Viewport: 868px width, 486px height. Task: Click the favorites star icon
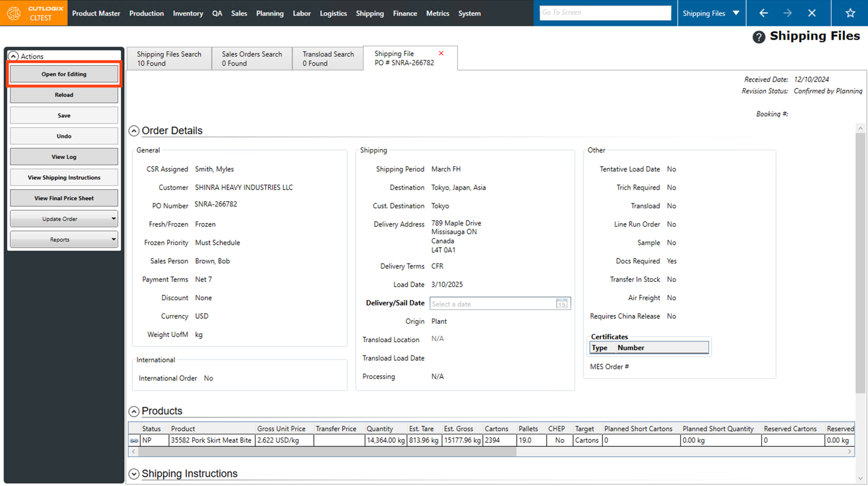click(x=850, y=13)
